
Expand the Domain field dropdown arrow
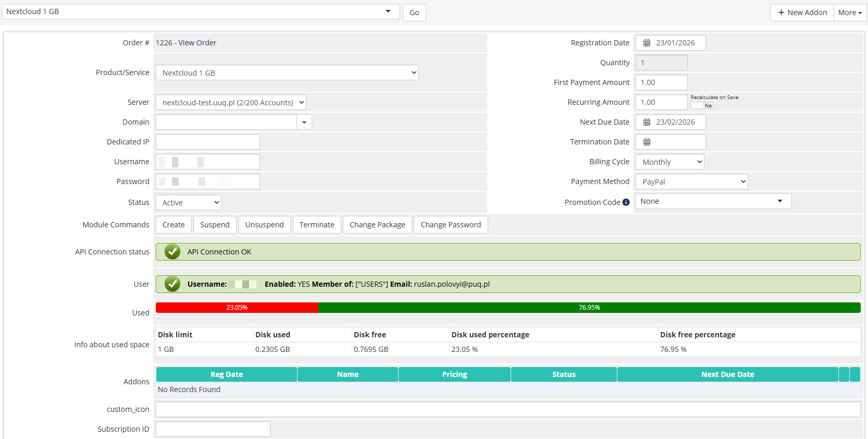click(304, 123)
